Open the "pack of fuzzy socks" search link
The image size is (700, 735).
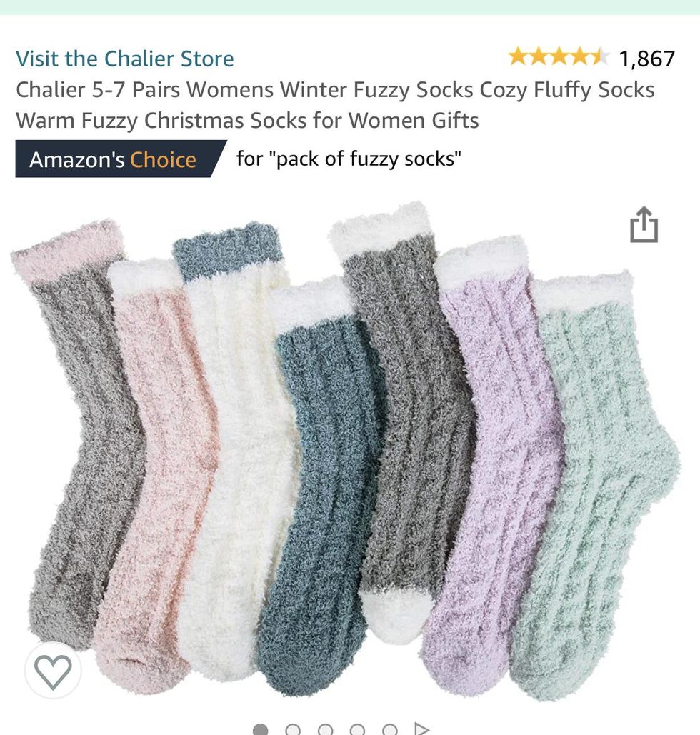[x=349, y=159]
